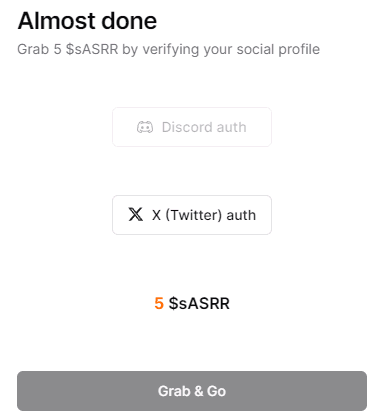Click the X logo icon
Viewport: 380px width, 420px height.
click(x=136, y=215)
